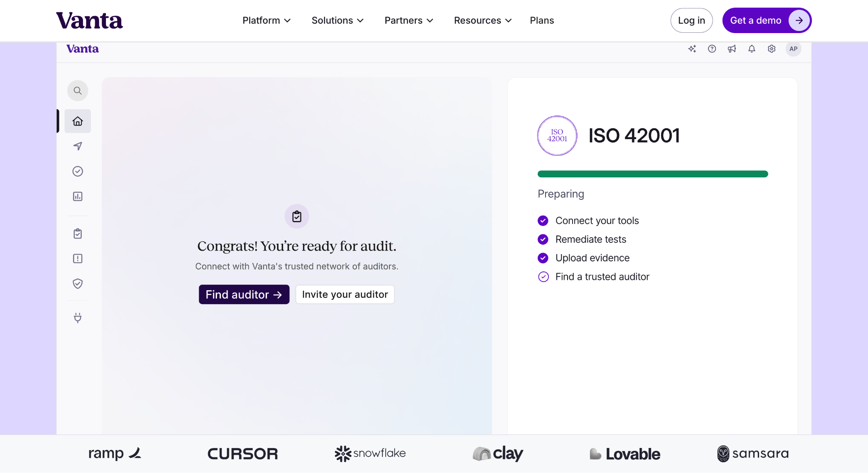Click the Log in button
Viewport: 868px width, 473px height.
[x=692, y=20]
